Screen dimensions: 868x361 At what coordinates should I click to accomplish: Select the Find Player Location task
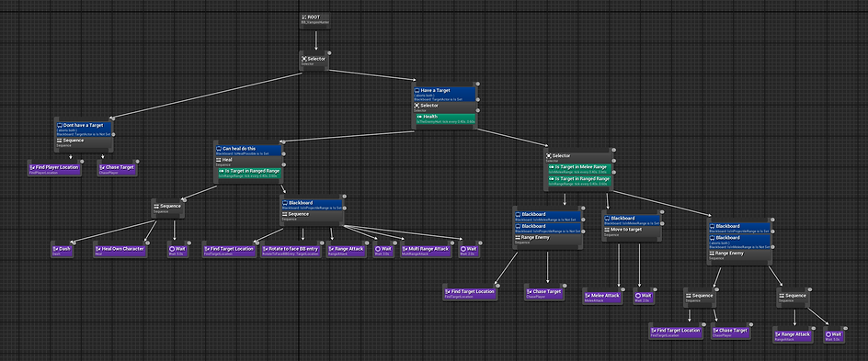click(54, 169)
